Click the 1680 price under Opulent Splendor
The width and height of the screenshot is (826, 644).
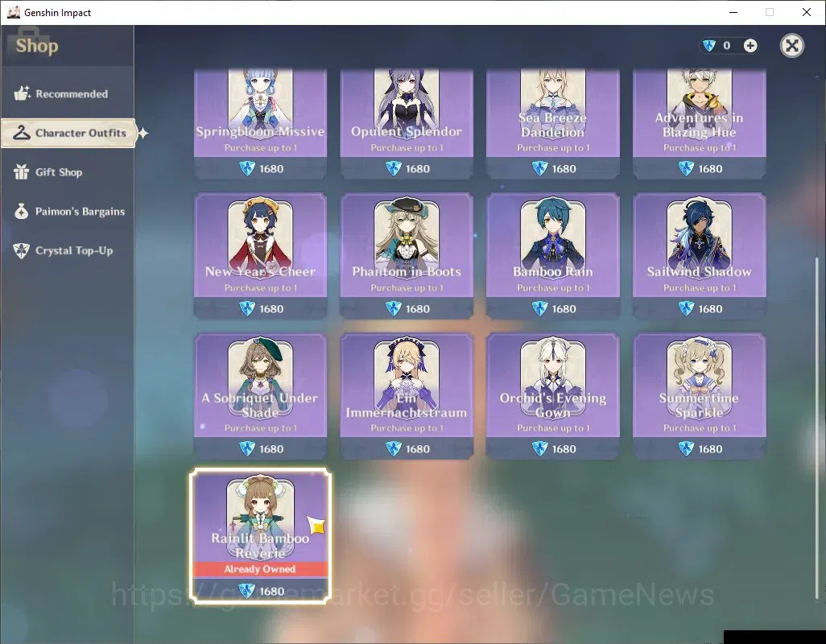[418, 168]
